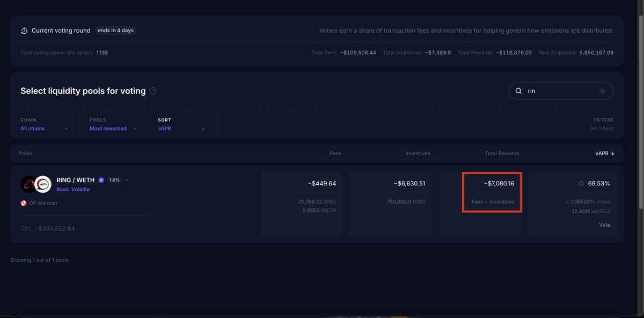Open the vAPR sort dropdown
The height and width of the screenshot is (318, 644).
click(x=165, y=128)
